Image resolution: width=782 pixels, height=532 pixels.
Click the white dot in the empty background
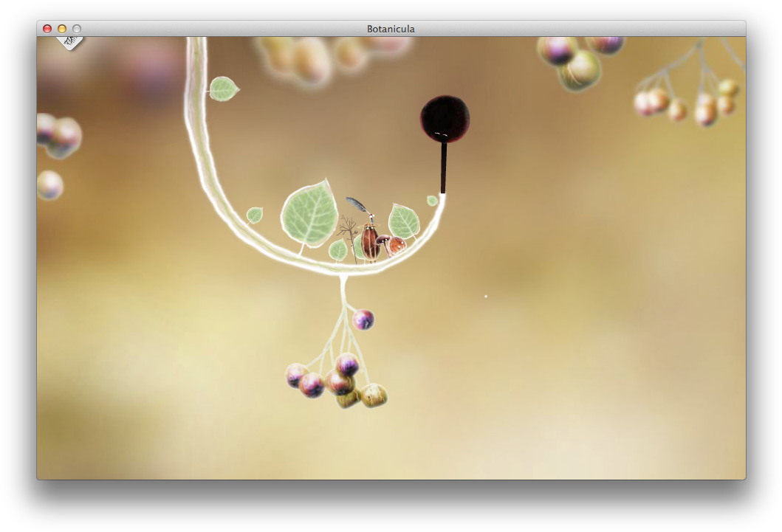coord(485,296)
